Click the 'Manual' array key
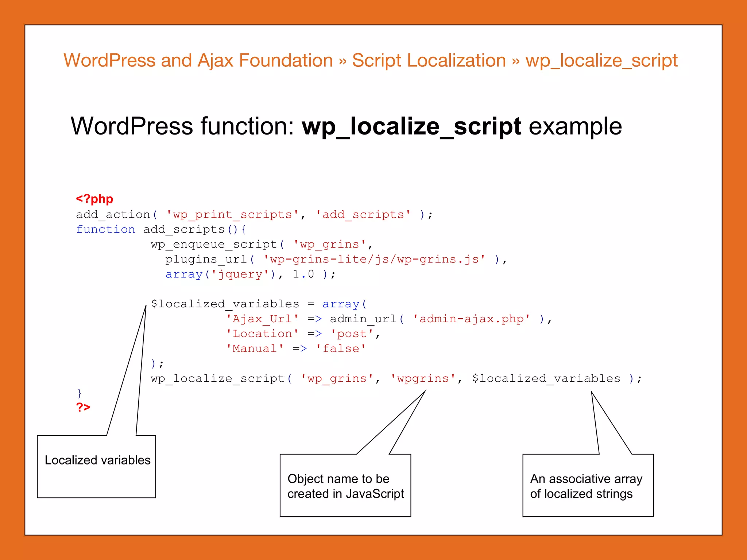This screenshot has height=560, width=747. click(255, 349)
